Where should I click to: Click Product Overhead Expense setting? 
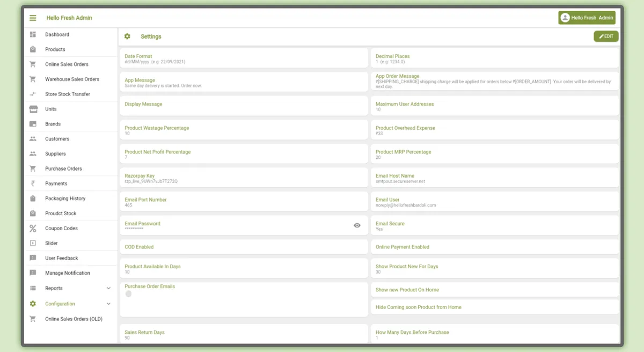click(x=495, y=130)
